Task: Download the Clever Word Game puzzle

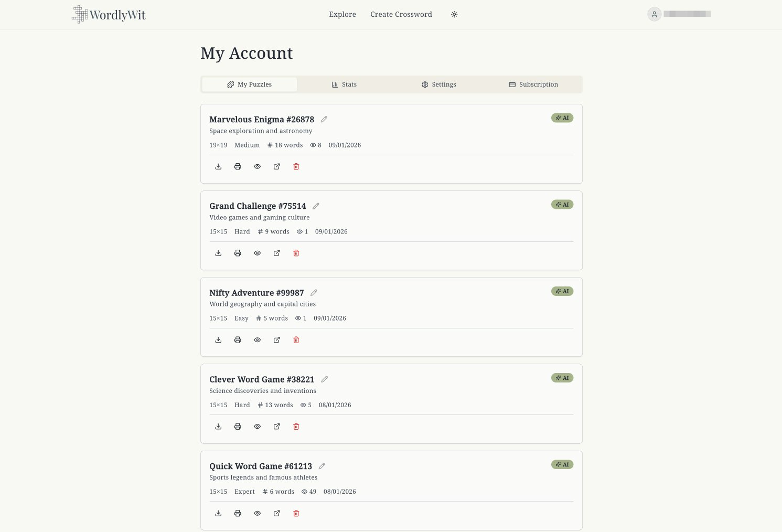Action: tap(218, 426)
